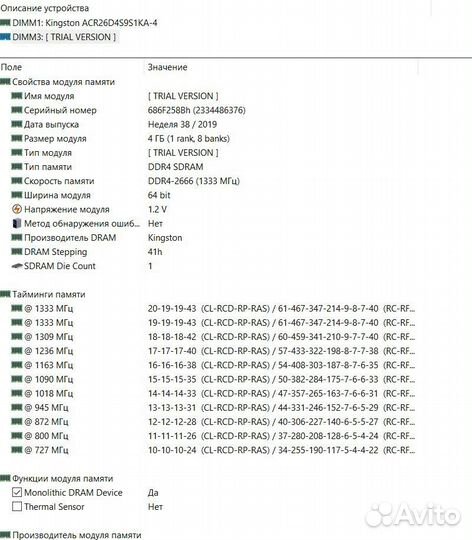Click the memory icon next to DIMM1
This screenshot has width=472, height=540.
6,23
